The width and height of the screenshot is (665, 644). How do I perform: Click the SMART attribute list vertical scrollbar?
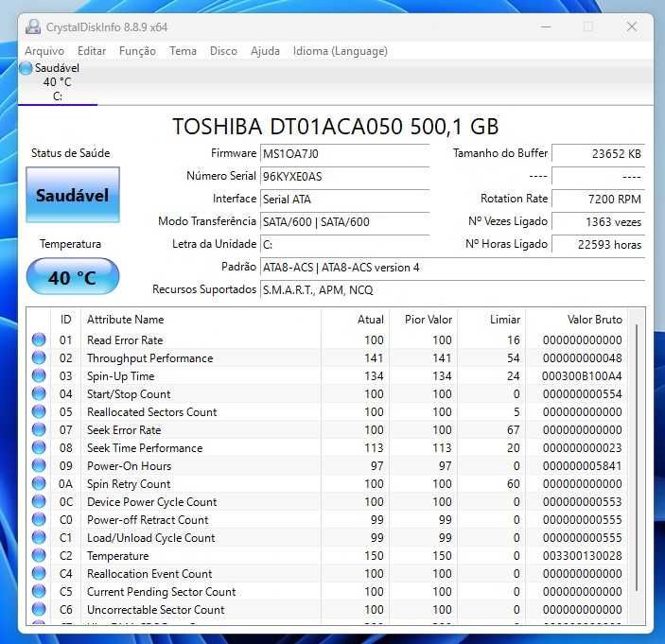click(x=637, y=458)
